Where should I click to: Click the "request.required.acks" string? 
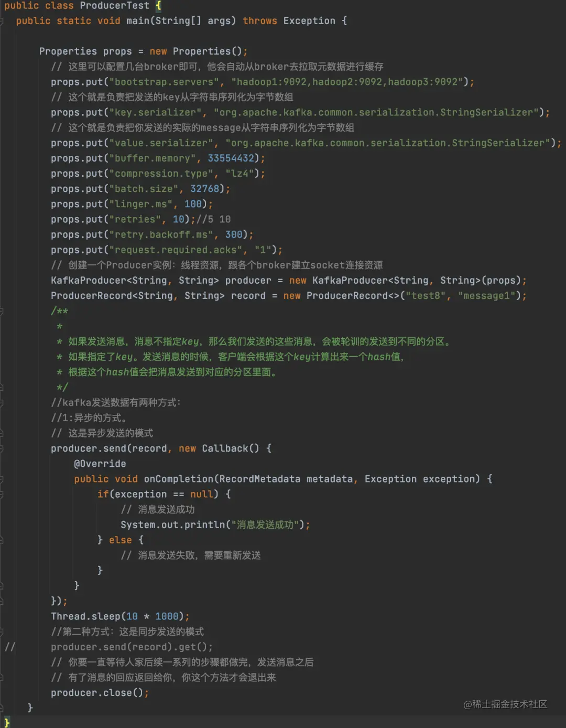pos(176,250)
